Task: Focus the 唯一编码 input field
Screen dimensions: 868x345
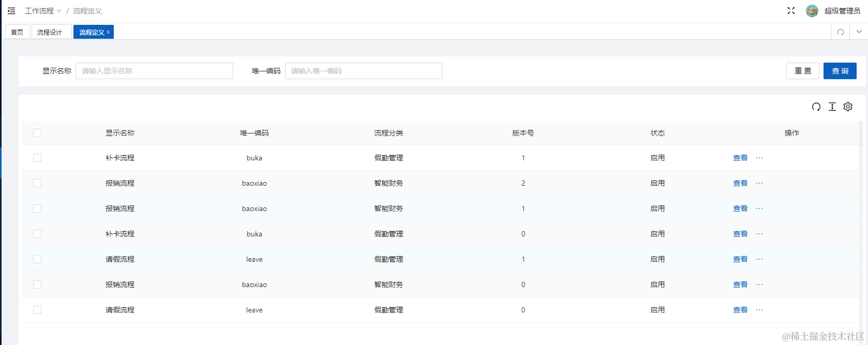Action: coord(364,71)
